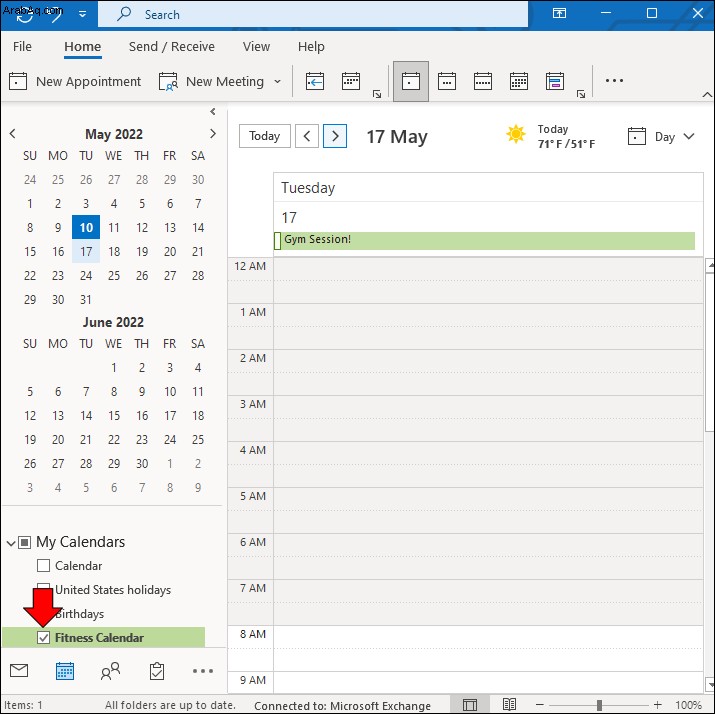Check the Calendar checkbox

(43, 565)
